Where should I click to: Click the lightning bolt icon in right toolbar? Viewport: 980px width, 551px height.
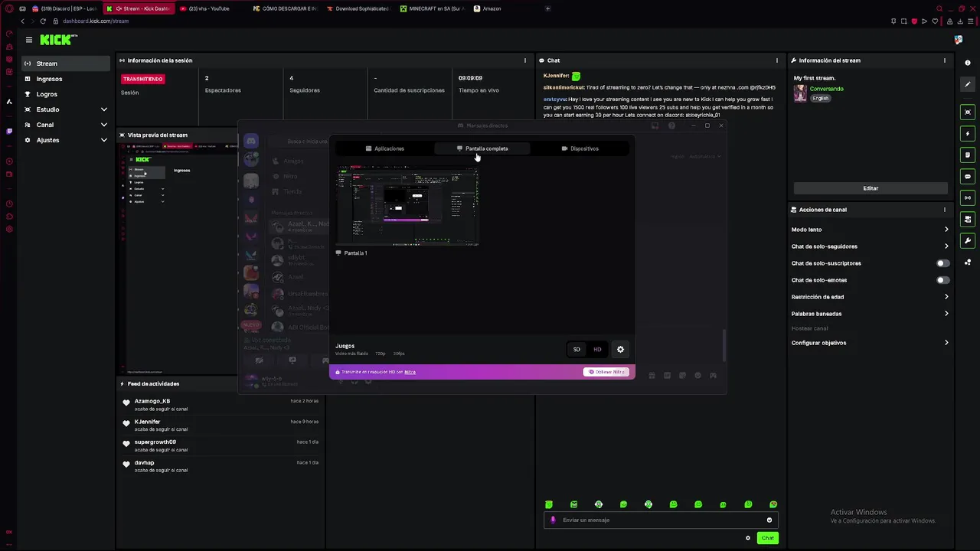click(968, 134)
